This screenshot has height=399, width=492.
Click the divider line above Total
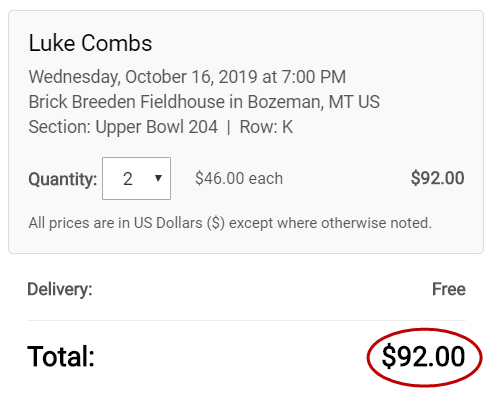[x=246, y=321]
